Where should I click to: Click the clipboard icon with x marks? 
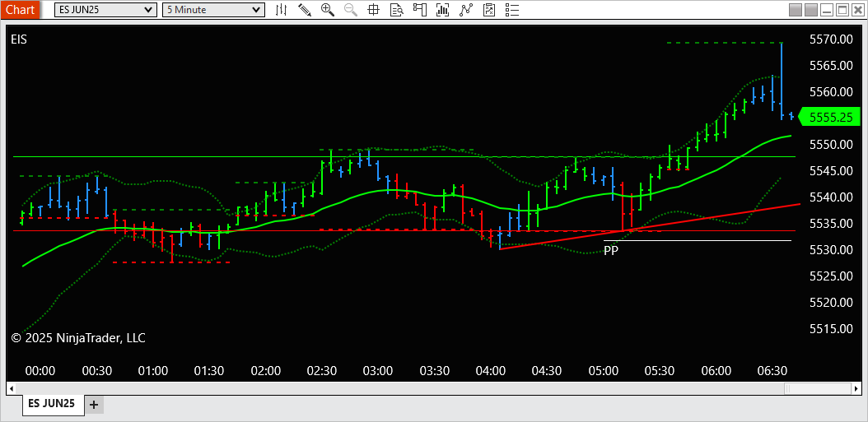[489, 9]
